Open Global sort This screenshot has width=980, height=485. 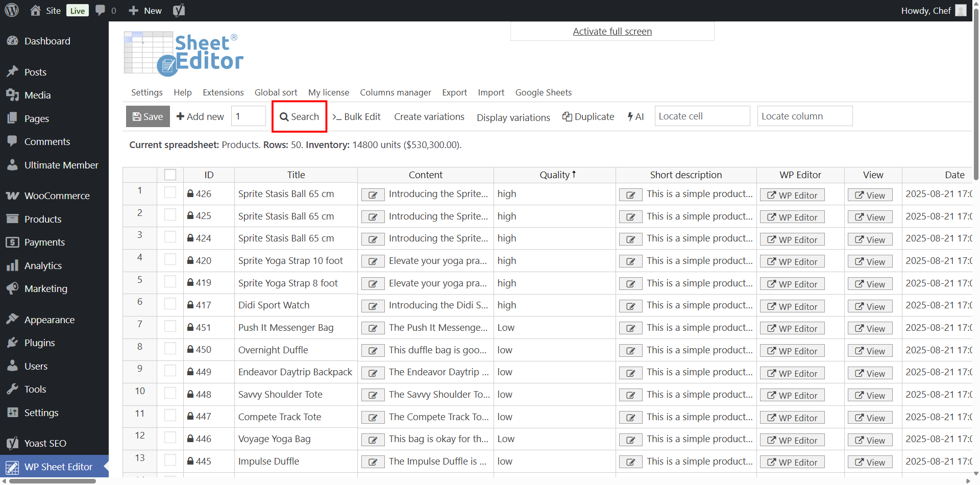point(276,92)
